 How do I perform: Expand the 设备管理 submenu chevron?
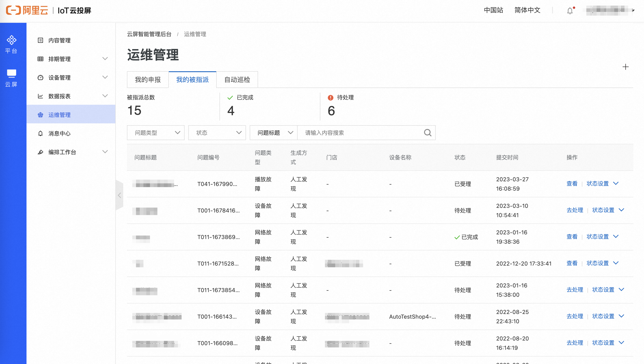[105, 77]
